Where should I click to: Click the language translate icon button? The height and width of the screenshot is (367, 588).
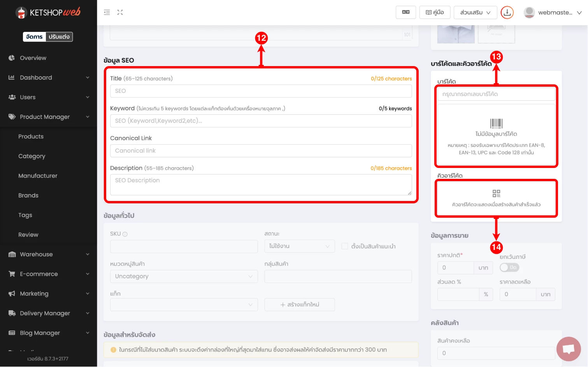pos(405,12)
